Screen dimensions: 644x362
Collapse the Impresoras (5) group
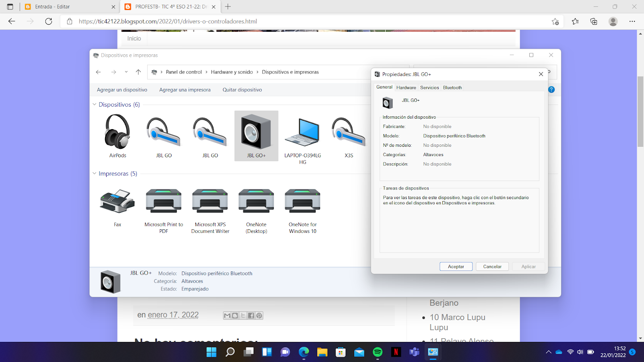coord(95,174)
